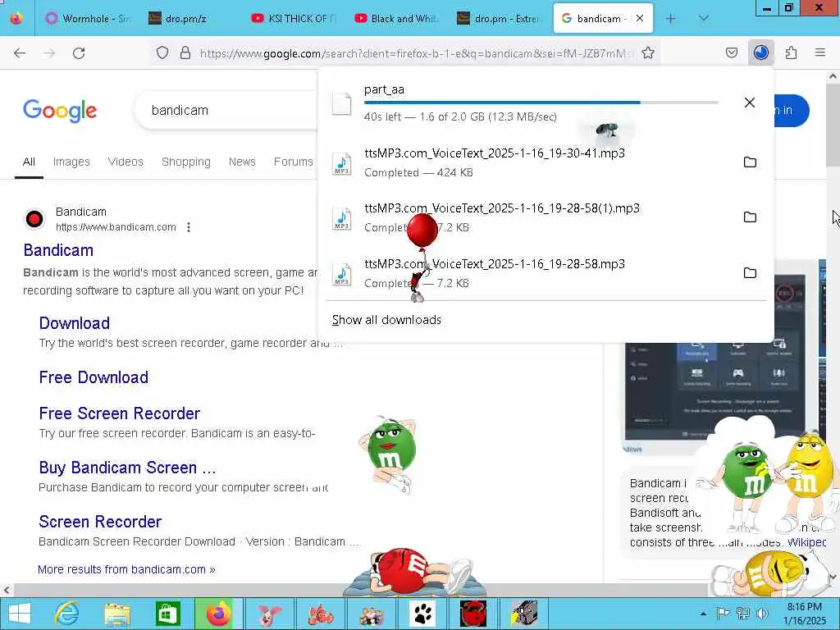Show 19-30-41.mp3 download in folder

pos(750,162)
